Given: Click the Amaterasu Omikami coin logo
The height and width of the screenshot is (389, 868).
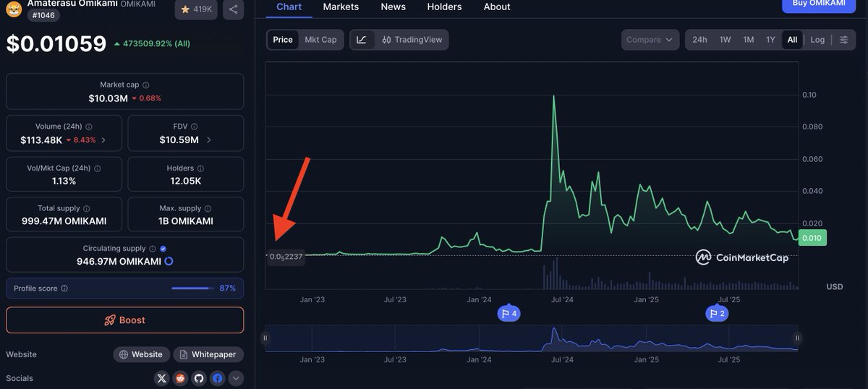Looking at the screenshot, I should (14, 8).
